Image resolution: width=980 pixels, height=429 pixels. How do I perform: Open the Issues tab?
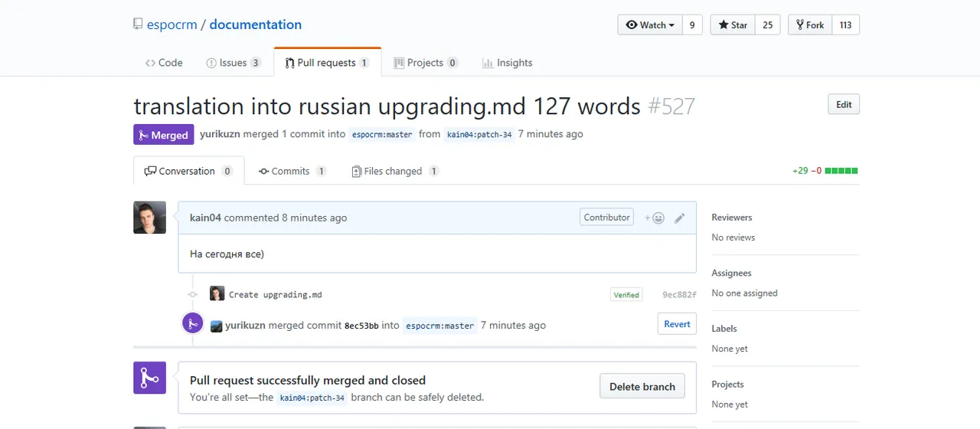coord(234,63)
